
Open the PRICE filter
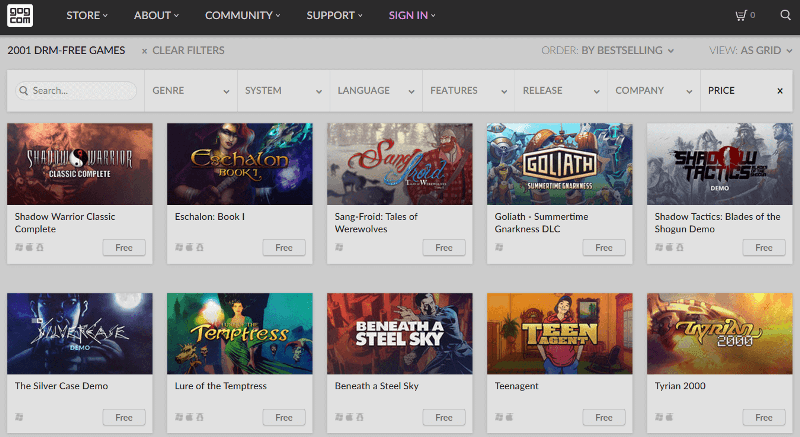point(746,91)
